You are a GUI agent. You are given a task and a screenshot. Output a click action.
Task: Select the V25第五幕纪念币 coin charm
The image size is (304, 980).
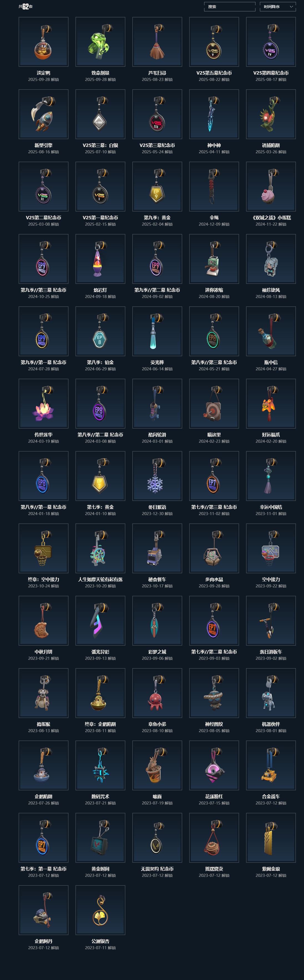pyautogui.click(x=214, y=42)
